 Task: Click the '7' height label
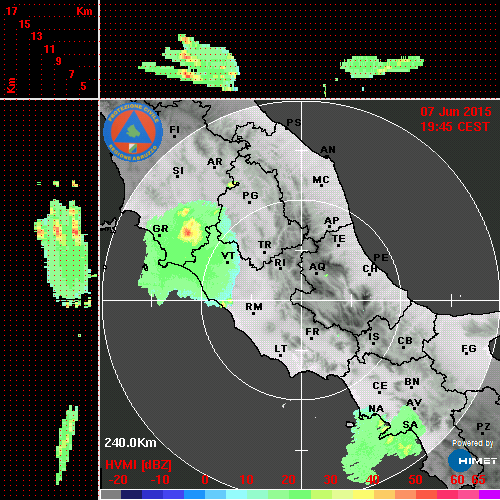tap(71, 74)
